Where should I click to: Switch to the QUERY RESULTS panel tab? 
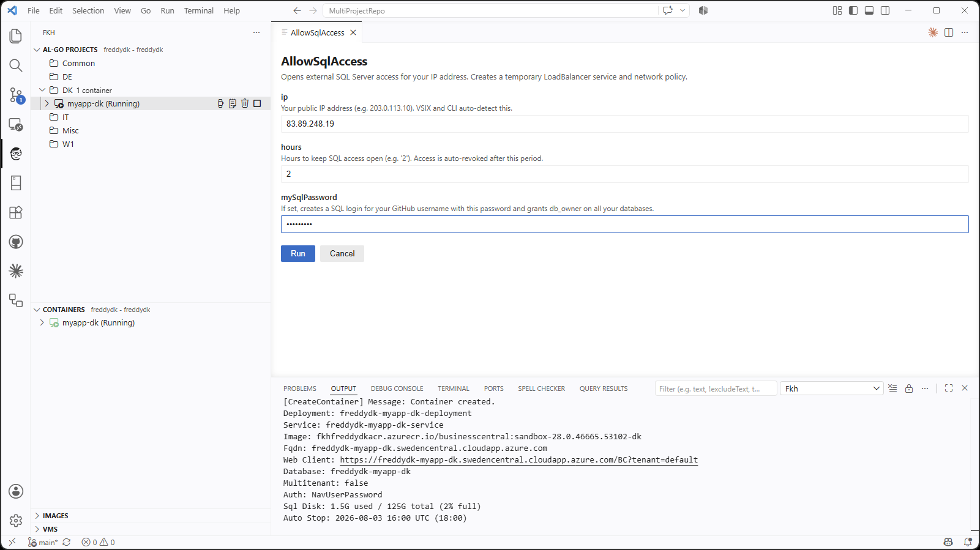click(604, 388)
